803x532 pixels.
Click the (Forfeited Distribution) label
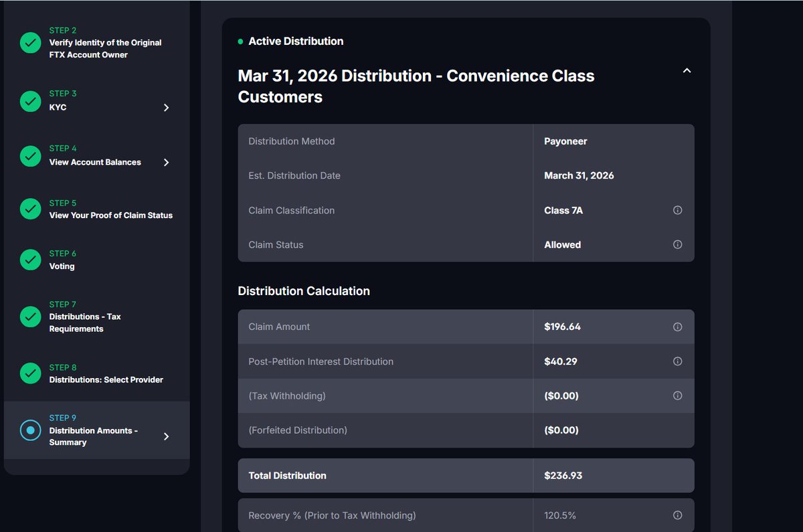[298, 430]
